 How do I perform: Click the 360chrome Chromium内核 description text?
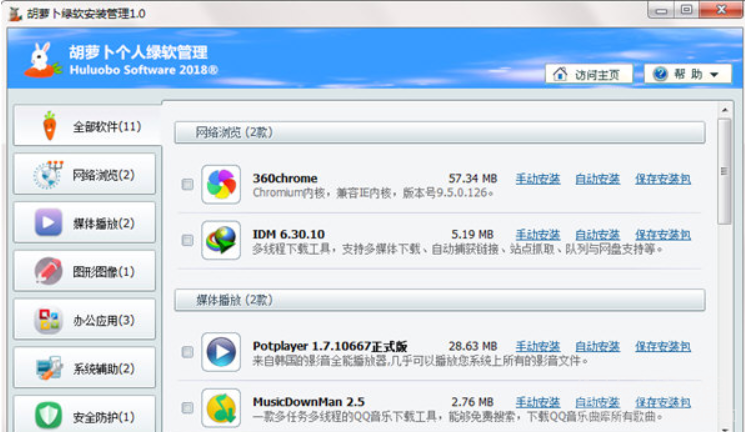point(373,193)
